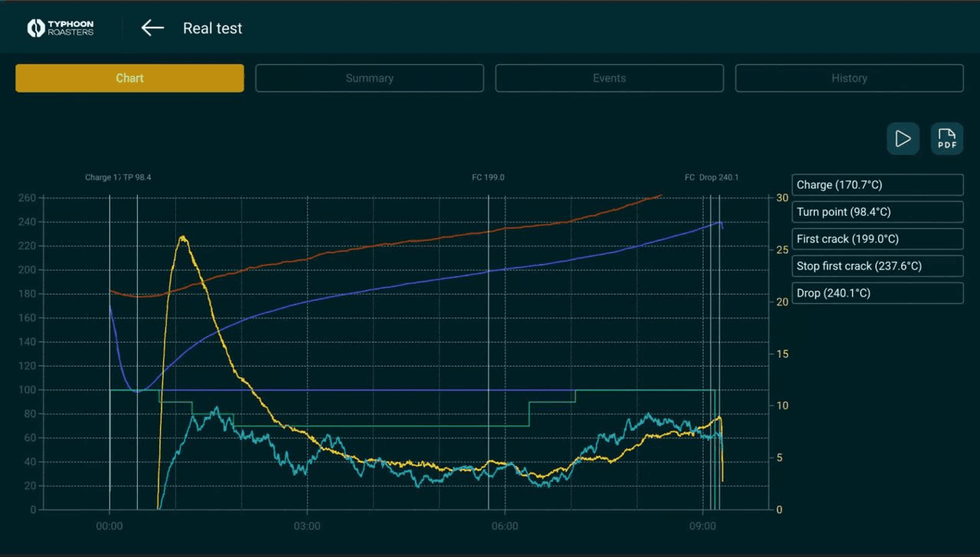This screenshot has height=557, width=980.
Task: Click the back arrow icon
Action: tap(152, 28)
